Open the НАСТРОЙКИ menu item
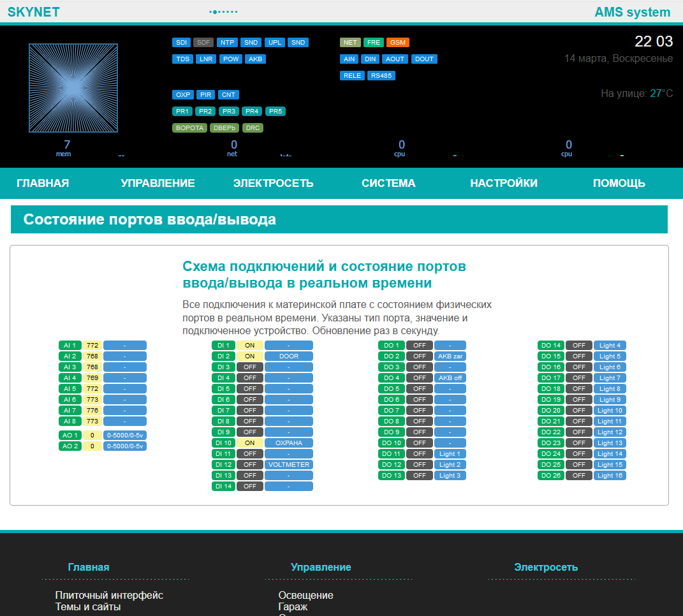683x616 pixels. (x=504, y=184)
